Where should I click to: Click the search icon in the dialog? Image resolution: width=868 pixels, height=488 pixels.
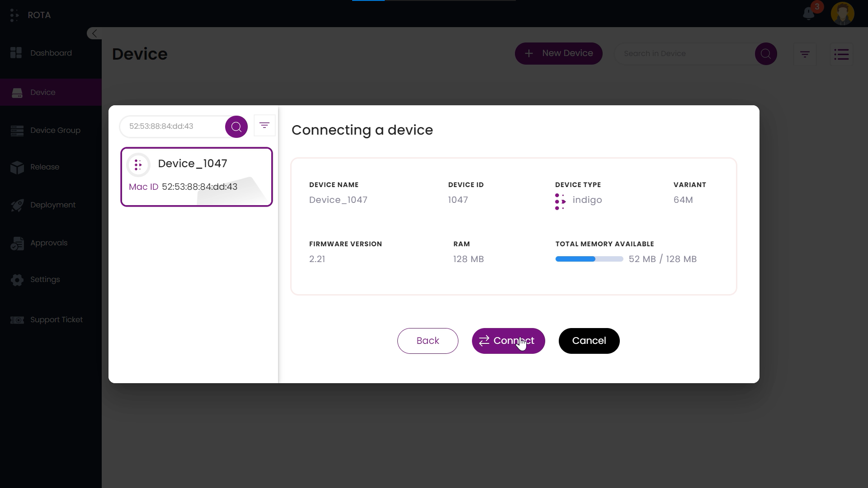(x=236, y=127)
